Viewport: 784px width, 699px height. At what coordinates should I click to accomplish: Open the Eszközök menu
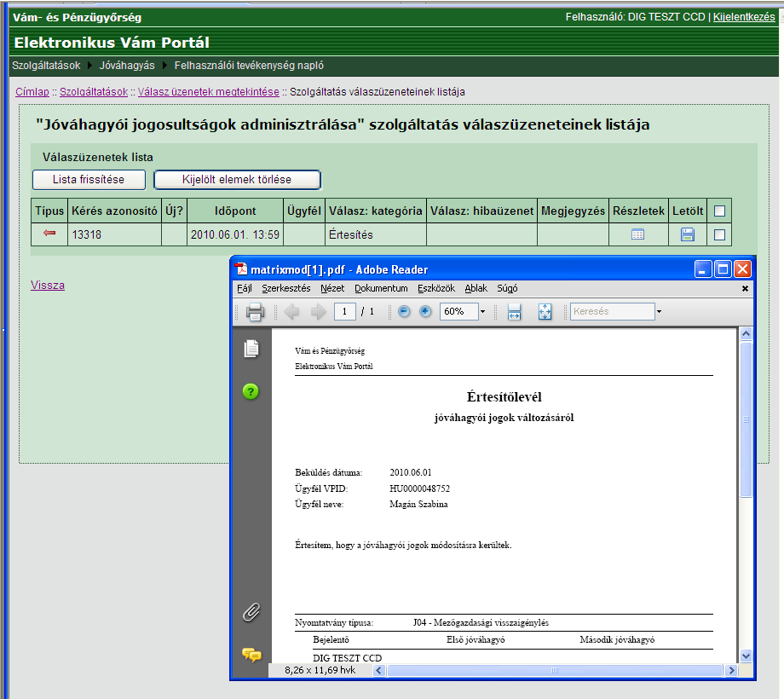pos(436,288)
